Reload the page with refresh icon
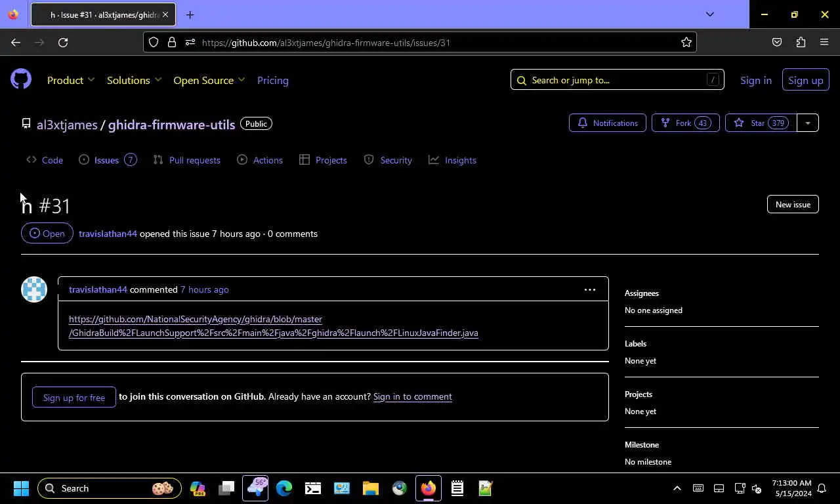This screenshot has height=504, width=840. pyautogui.click(x=63, y=42)
